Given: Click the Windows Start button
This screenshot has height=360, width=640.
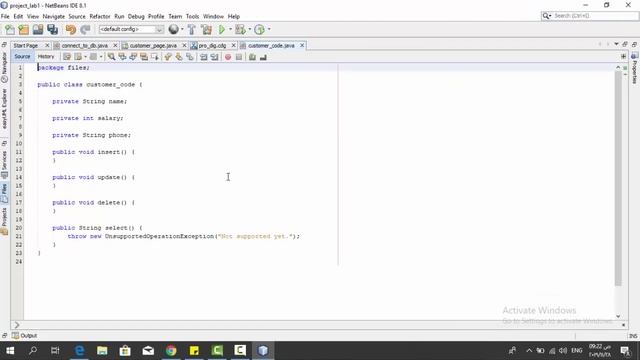Looking at the screenshot, I should [10, 350].
